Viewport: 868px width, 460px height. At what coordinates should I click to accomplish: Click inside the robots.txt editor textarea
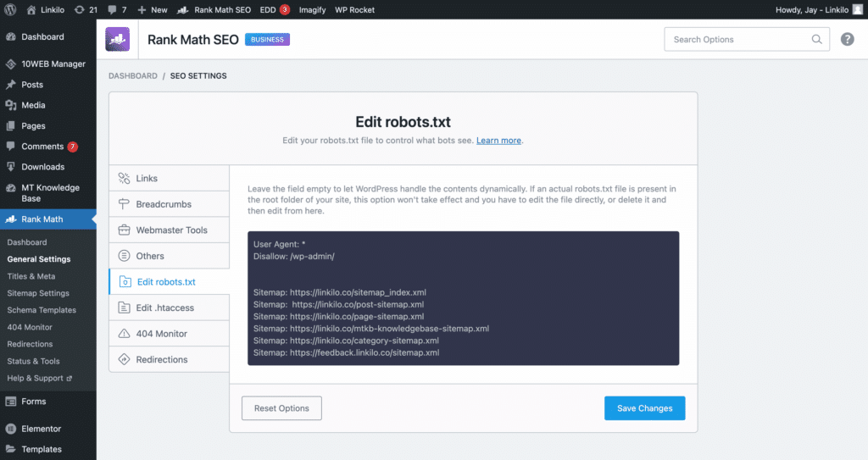click(x=464, y=298)
